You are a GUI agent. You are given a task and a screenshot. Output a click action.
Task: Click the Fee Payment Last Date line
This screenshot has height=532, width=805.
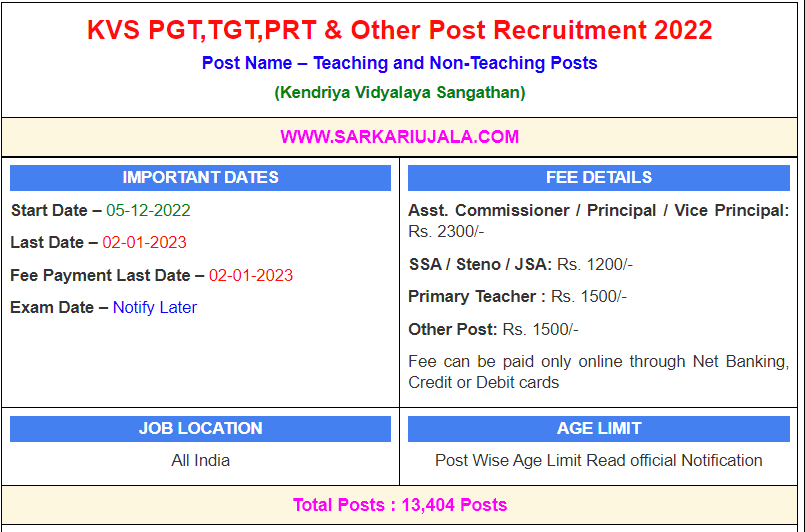[x=151, y=275]
